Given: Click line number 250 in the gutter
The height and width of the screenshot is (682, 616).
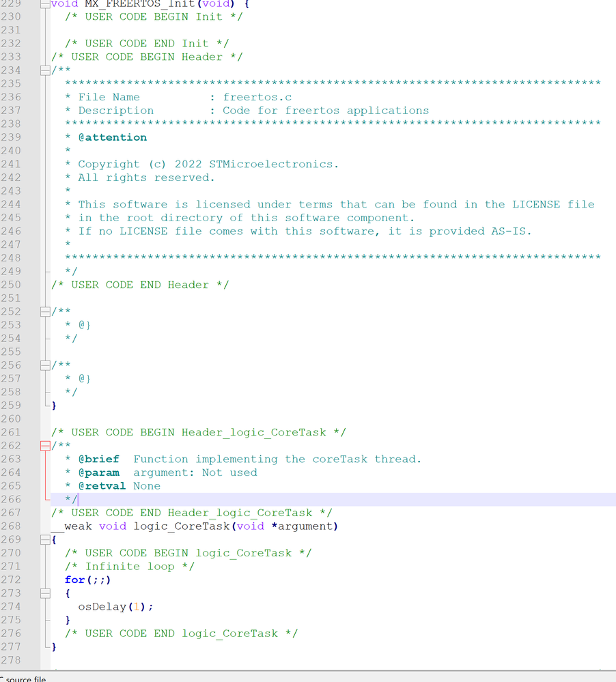Looking at the screenshot, I should [x=11, y=285].
